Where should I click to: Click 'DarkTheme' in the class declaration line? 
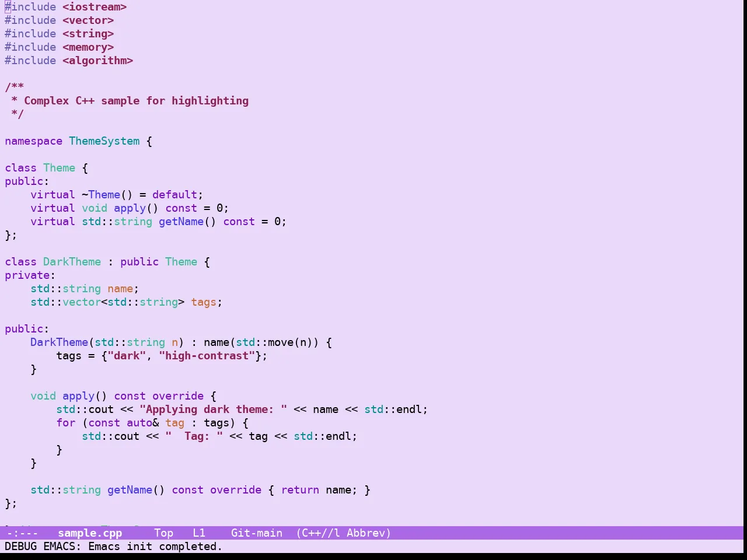point(72,262)
